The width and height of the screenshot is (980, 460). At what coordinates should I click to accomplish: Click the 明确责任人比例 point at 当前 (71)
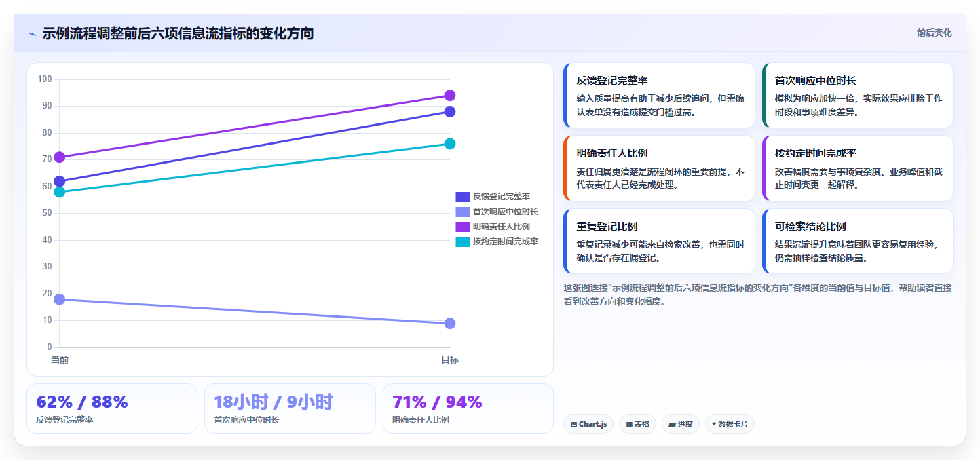60,157
